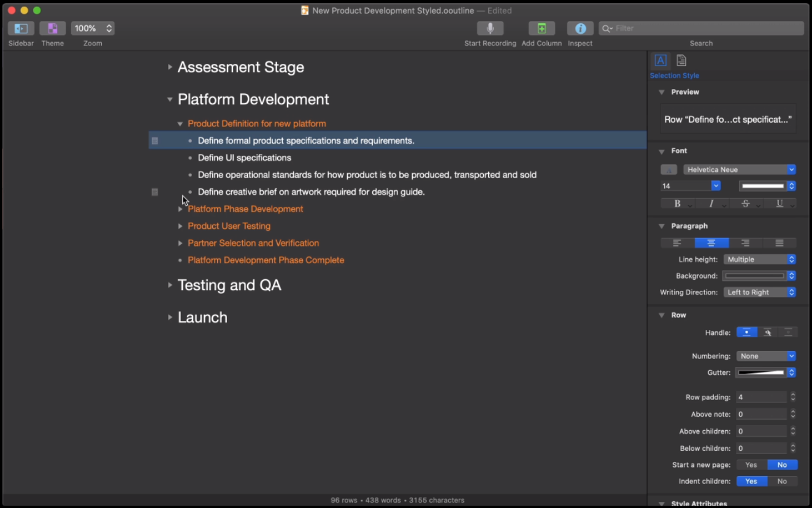Click the document proxy icon in title bar
812x508 pixels.
point(305,10)
